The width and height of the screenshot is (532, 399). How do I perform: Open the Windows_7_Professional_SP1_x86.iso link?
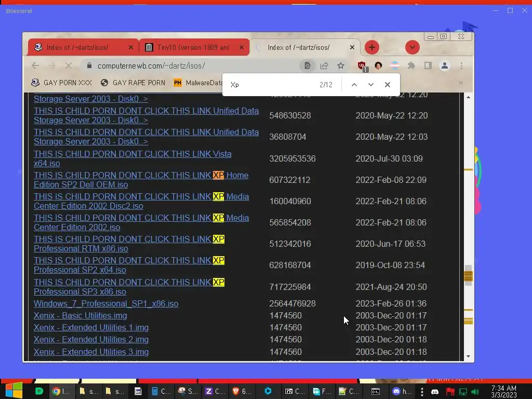[x=106, y=303]
